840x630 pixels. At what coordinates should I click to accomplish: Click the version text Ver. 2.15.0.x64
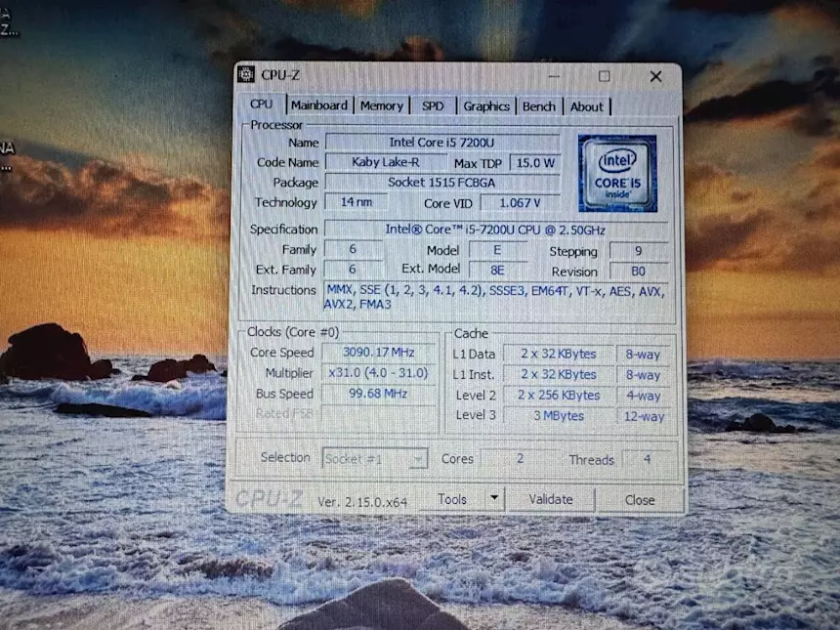coord(362,502)
